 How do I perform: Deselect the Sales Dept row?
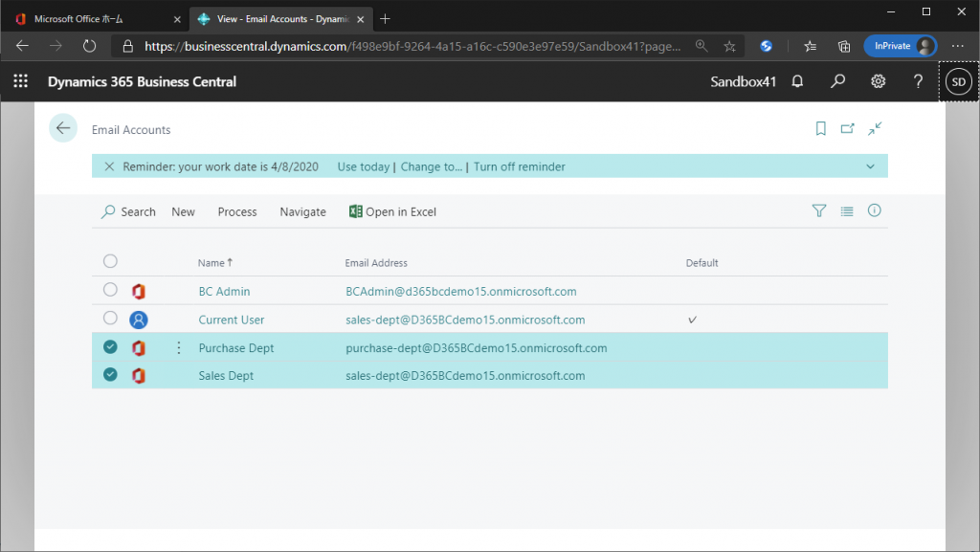pos(110,374)
